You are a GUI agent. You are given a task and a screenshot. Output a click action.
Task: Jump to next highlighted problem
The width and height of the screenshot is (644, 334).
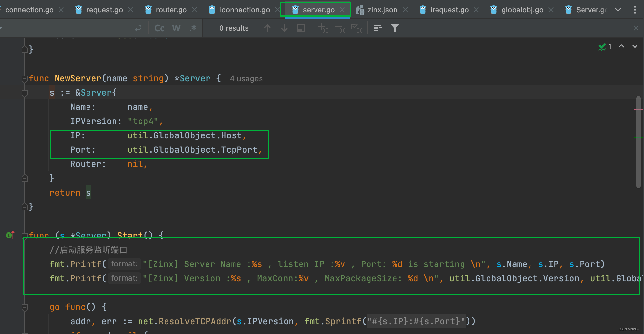click(635, 46)
